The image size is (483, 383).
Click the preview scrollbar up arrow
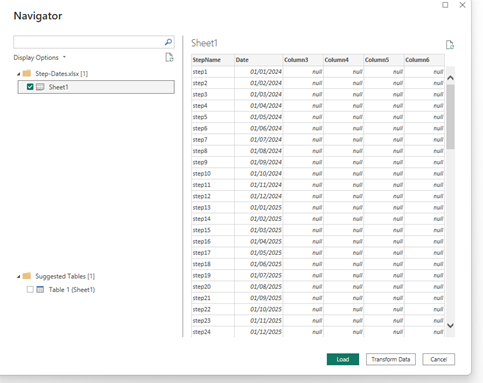tap(450, 78)
